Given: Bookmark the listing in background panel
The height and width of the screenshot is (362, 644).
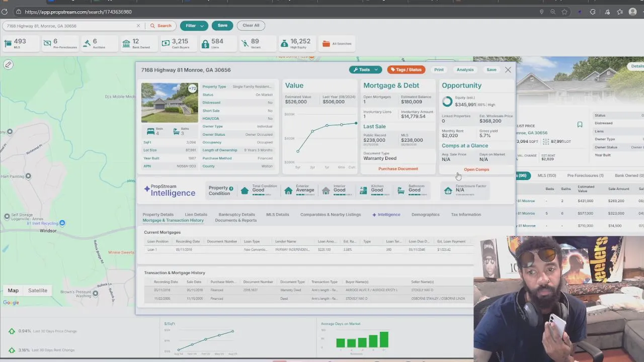Looking at the screenshot, I should click(580, 125).
